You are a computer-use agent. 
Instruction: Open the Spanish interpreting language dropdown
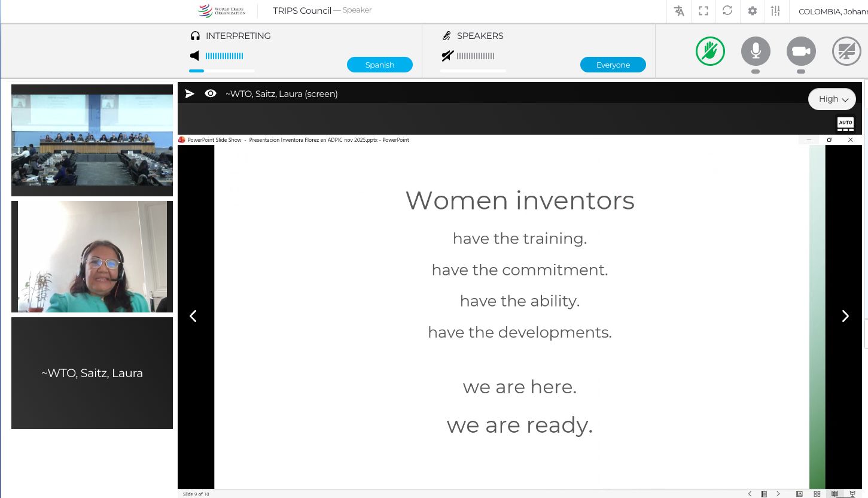tap(379, 65)
